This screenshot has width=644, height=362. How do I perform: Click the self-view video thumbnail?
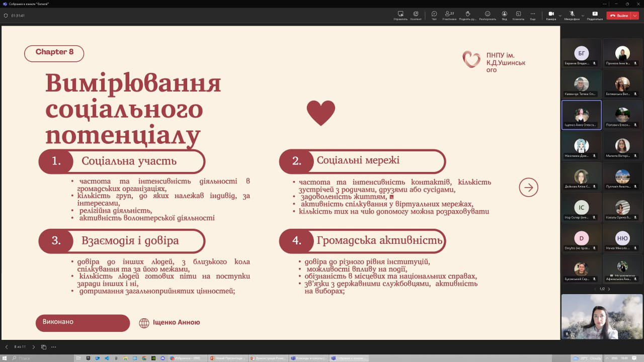[602, 317]
